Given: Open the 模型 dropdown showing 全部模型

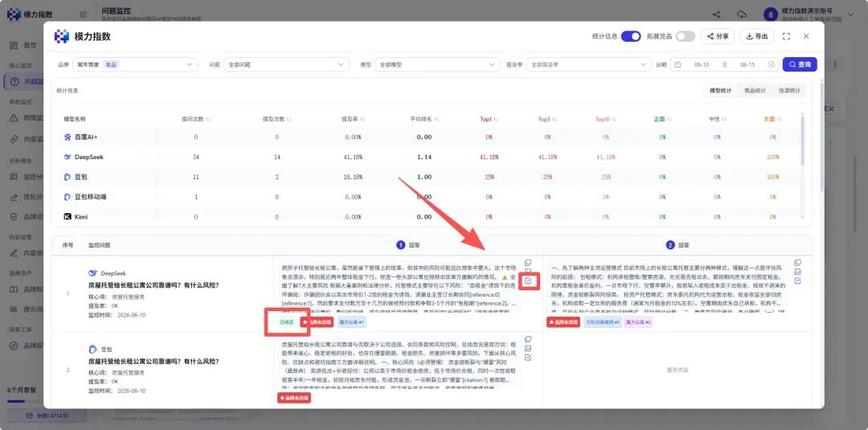Looking at the screenshot, I should click(437, 65).
